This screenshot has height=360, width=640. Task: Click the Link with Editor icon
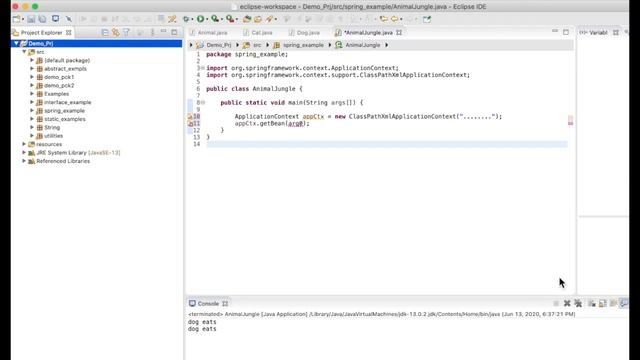pos(116,32)
